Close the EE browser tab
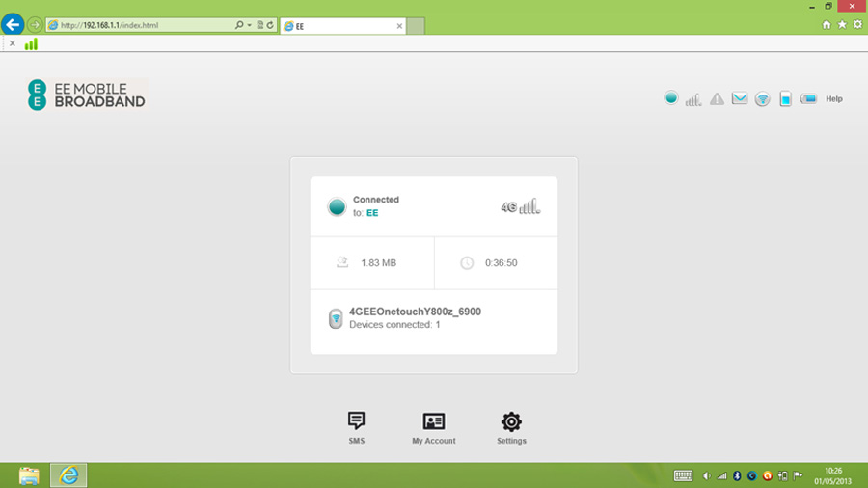Screen dimensions: 868x488 [399, 26]
